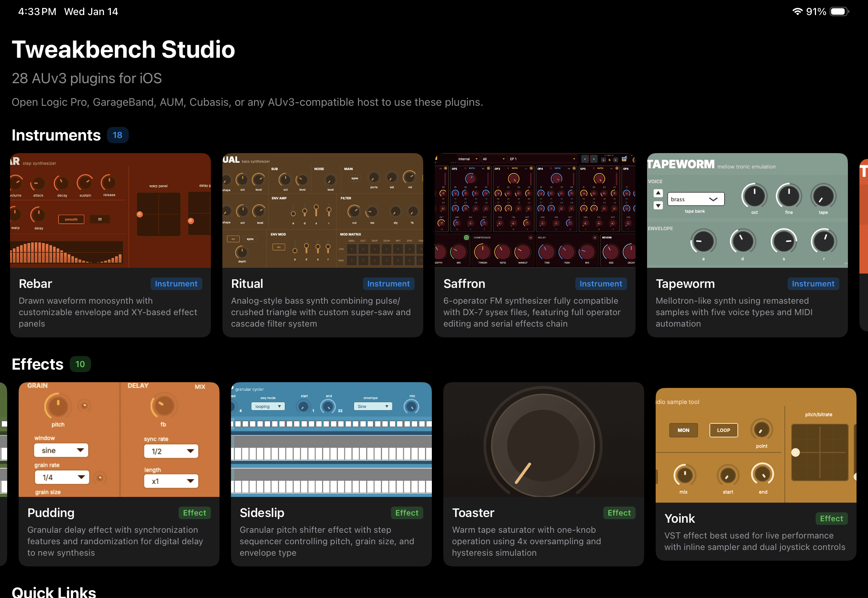This screenshot has height=598, width=868.
Task: Toggle Saffron's green compressor power button
Action: pyautogui.click(x=466, y=238)
